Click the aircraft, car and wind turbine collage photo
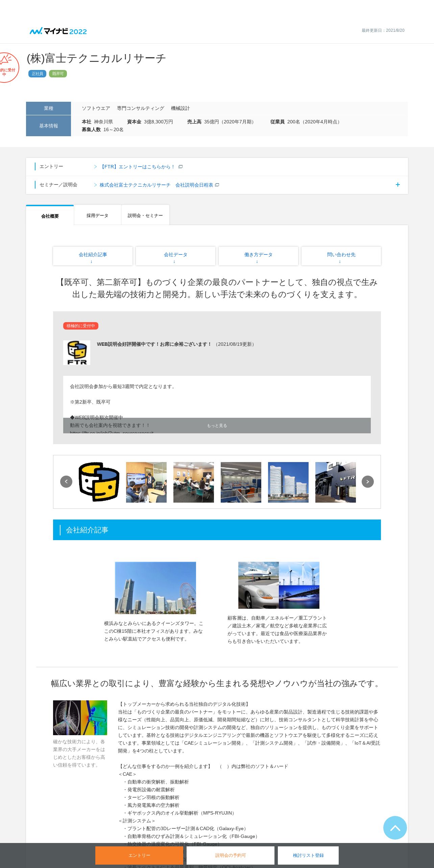 click(279, 585)
